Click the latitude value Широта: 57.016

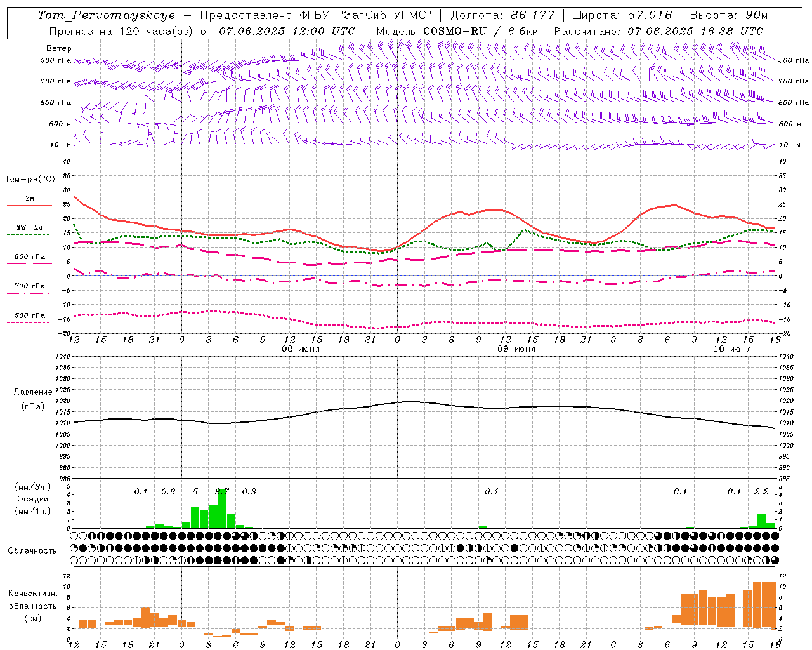tap(622, 15)
